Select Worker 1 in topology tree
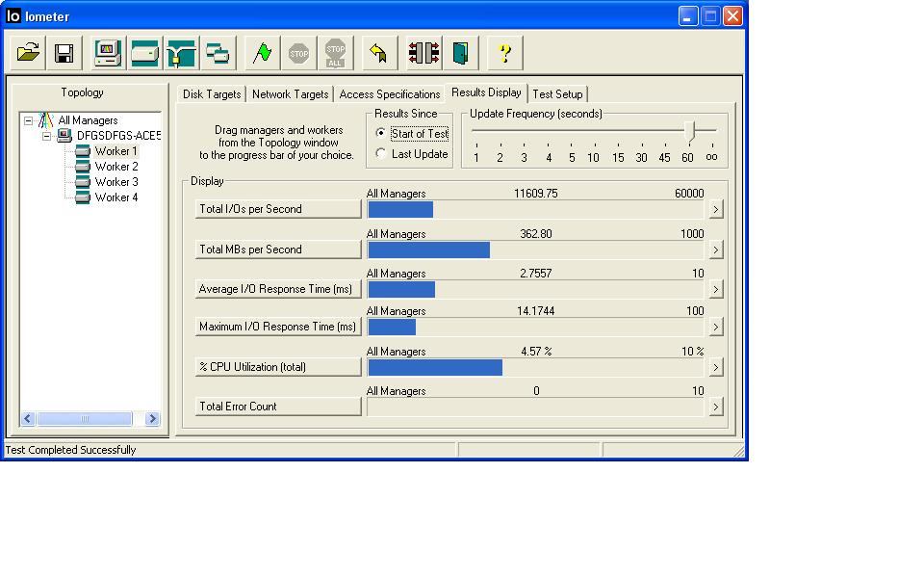 [116, 151]
